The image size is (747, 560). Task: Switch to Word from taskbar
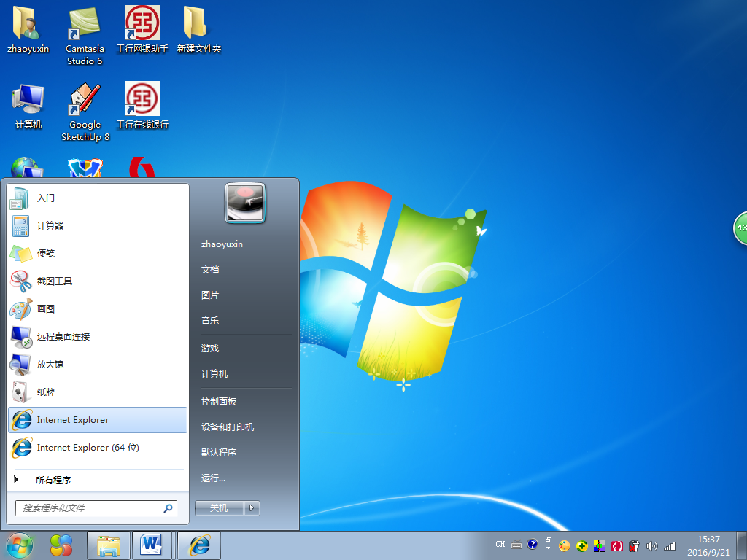pos(152,545)
